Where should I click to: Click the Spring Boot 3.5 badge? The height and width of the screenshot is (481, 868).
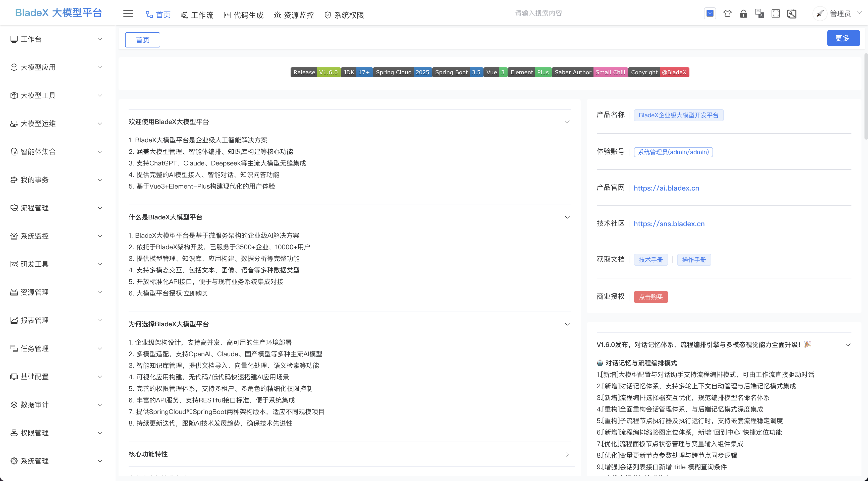tap(458, 72)
